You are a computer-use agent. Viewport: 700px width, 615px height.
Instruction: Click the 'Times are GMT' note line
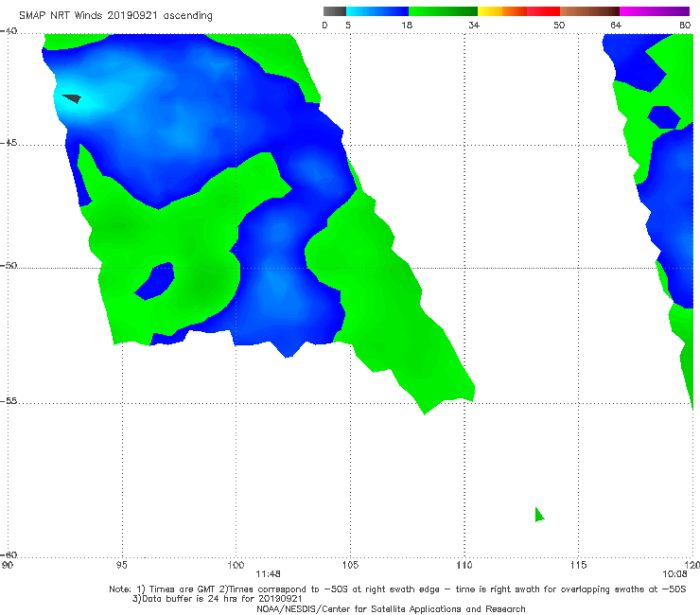pos(397,589)
